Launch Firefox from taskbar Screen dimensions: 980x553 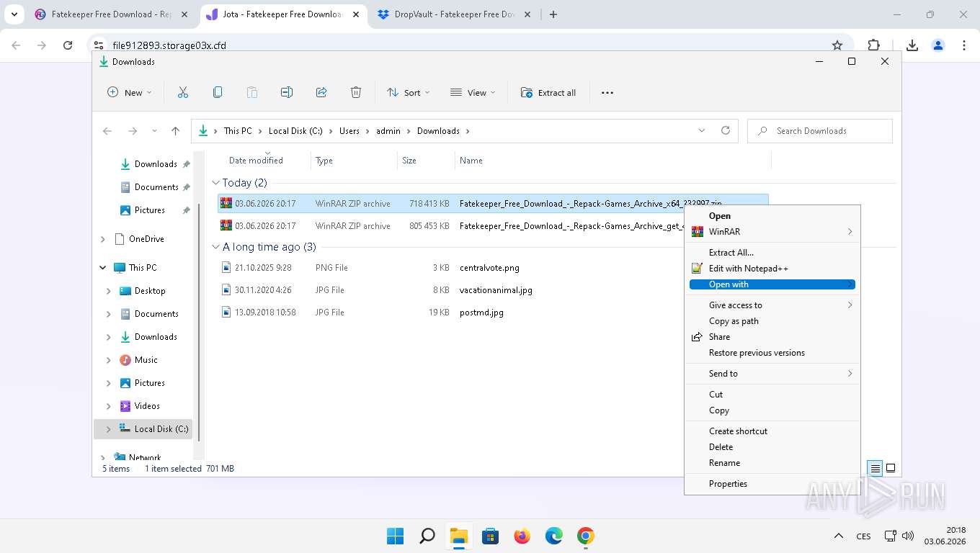(522, 536)
